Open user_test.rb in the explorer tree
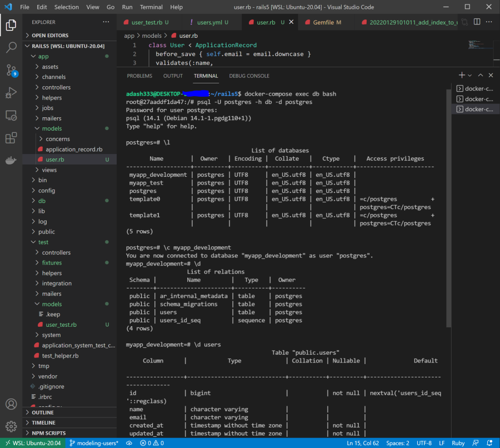The image size is (500, 448). click(x=61, y=325)
